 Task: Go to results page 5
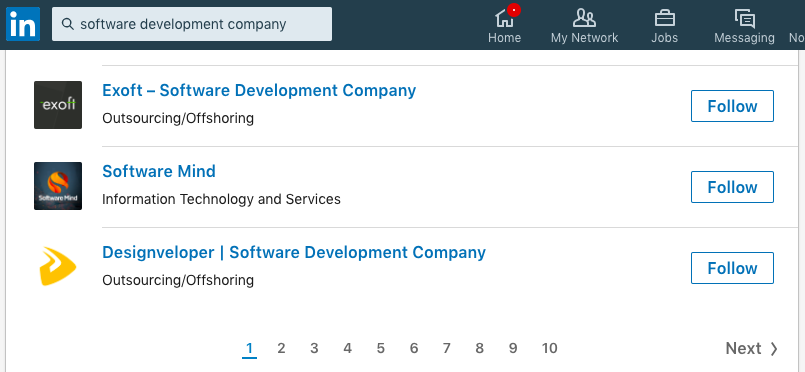coord(380,348)
